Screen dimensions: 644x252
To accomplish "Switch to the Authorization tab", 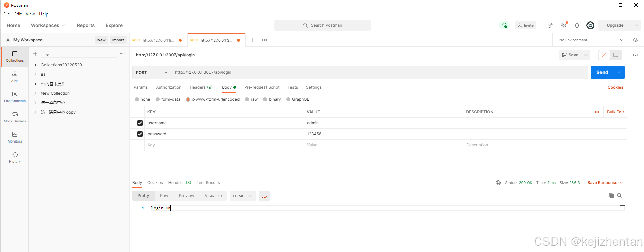I will tap(169, 87).
